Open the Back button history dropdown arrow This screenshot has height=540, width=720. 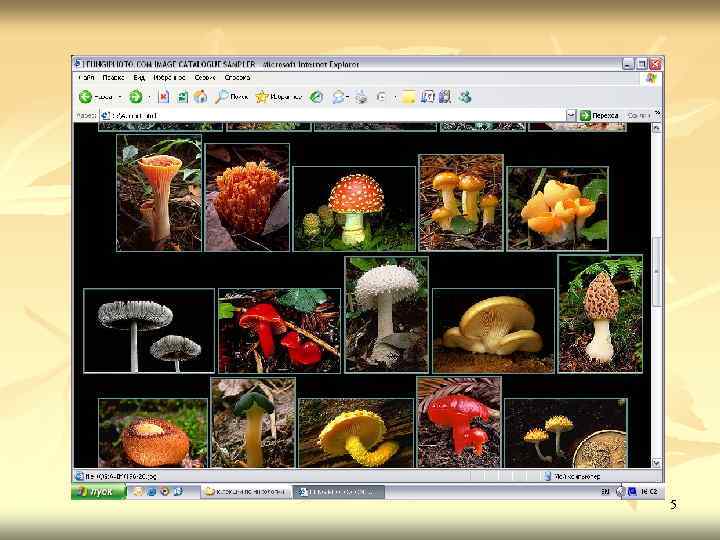120,97
